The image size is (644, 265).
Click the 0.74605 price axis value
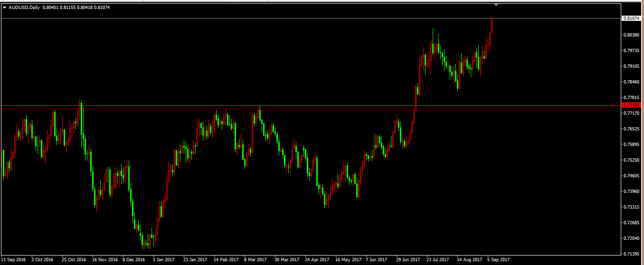coord(631,176)
